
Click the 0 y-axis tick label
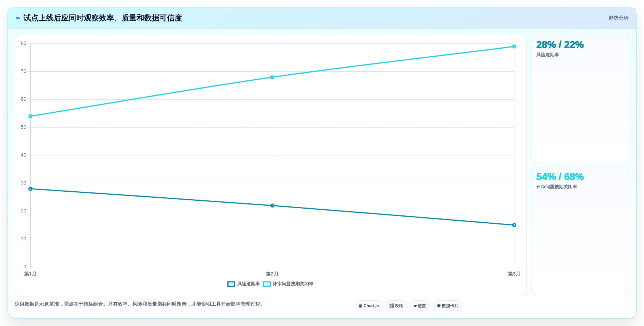click(x=25, y=267)
